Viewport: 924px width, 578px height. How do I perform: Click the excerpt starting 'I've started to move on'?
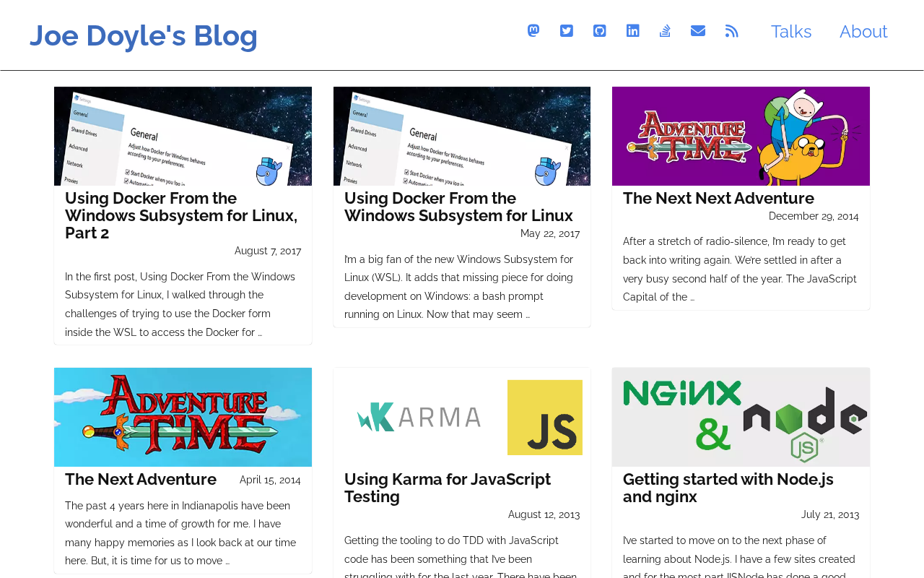pos(741,555)
